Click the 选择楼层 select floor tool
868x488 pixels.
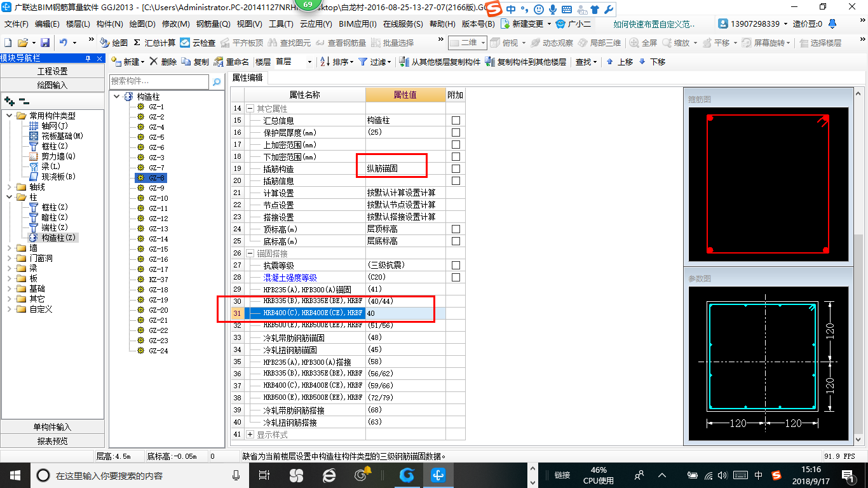820,43
